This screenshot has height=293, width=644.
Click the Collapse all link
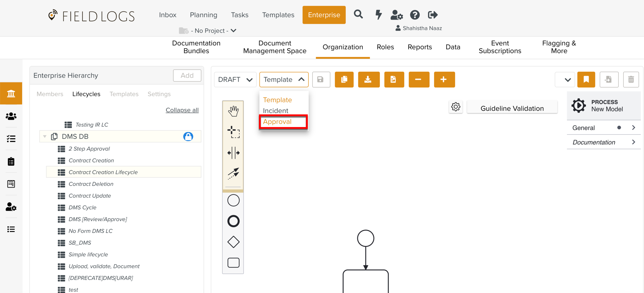182,110
